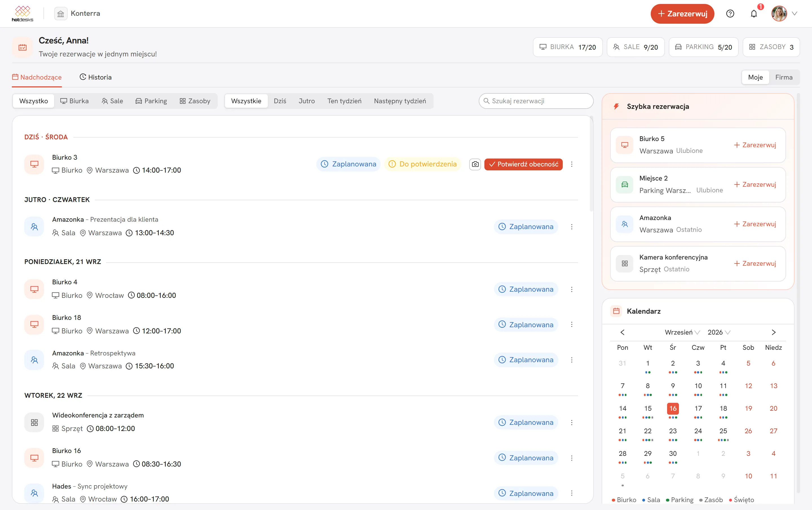
Task: Filter reservation type to Parking
Action: pos(151,101)
